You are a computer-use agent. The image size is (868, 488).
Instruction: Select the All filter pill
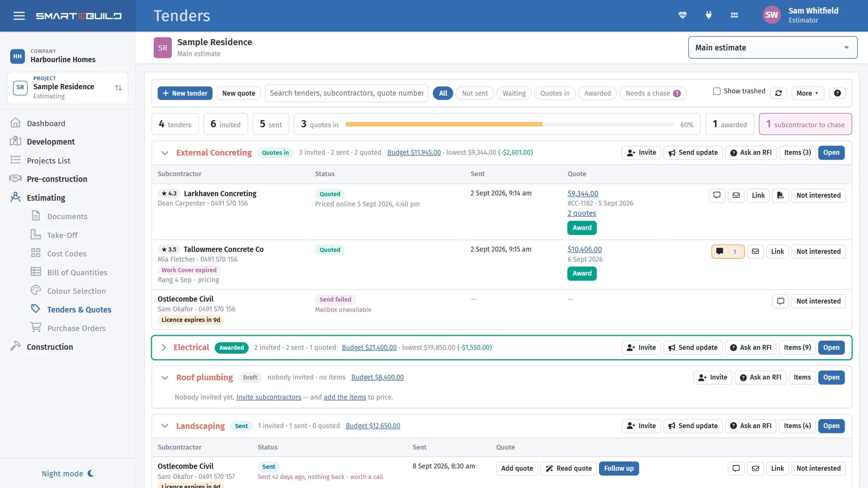point(443,93)
